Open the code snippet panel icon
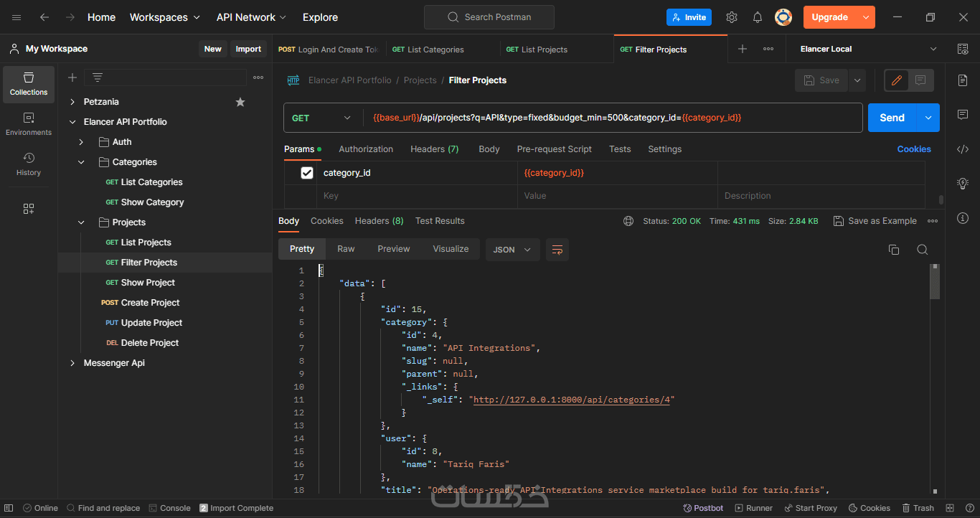The width and height of the screenshot is (980, 518). [963, 149]
